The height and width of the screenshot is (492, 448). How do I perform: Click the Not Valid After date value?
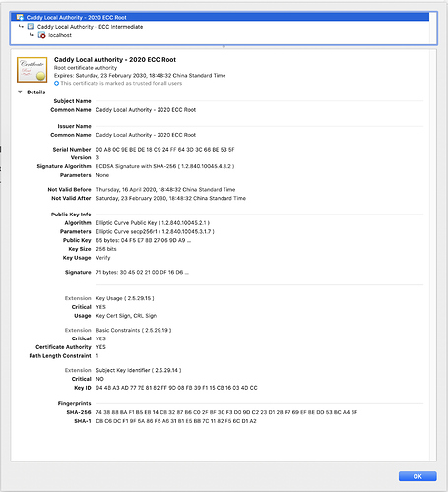tap(170, 198)
